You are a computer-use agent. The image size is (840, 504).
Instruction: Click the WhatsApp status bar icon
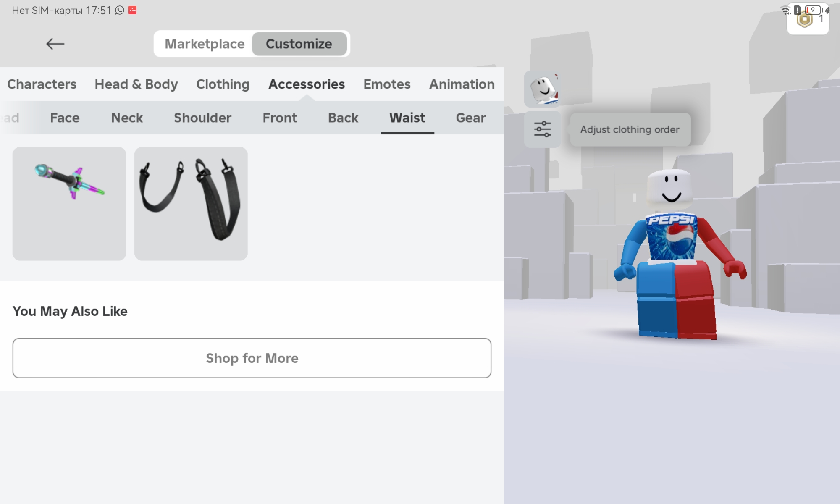(120, 10)
